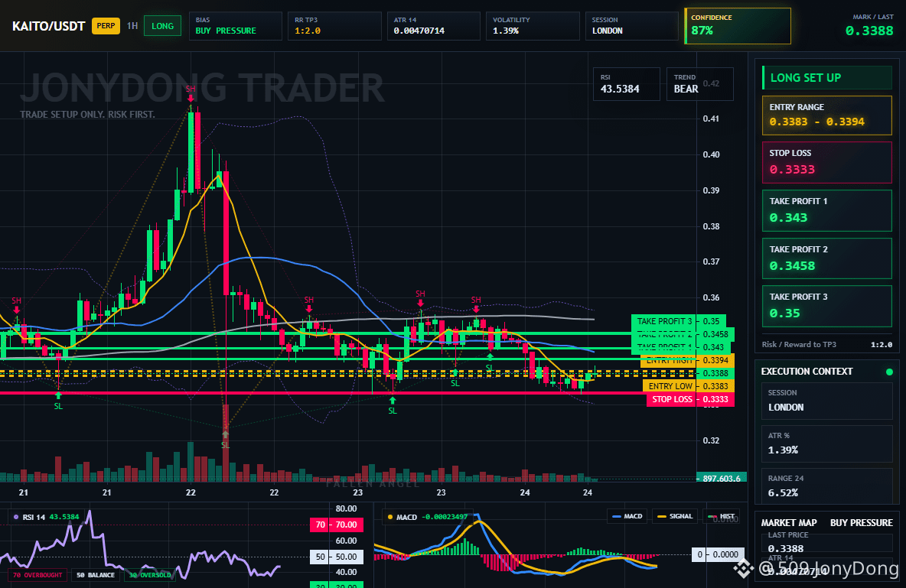The width and height of the screenshot is (906, 588).
Task: Click the ATR % 1.39% box
Action: pyautogui.click(x=827, y=443)
